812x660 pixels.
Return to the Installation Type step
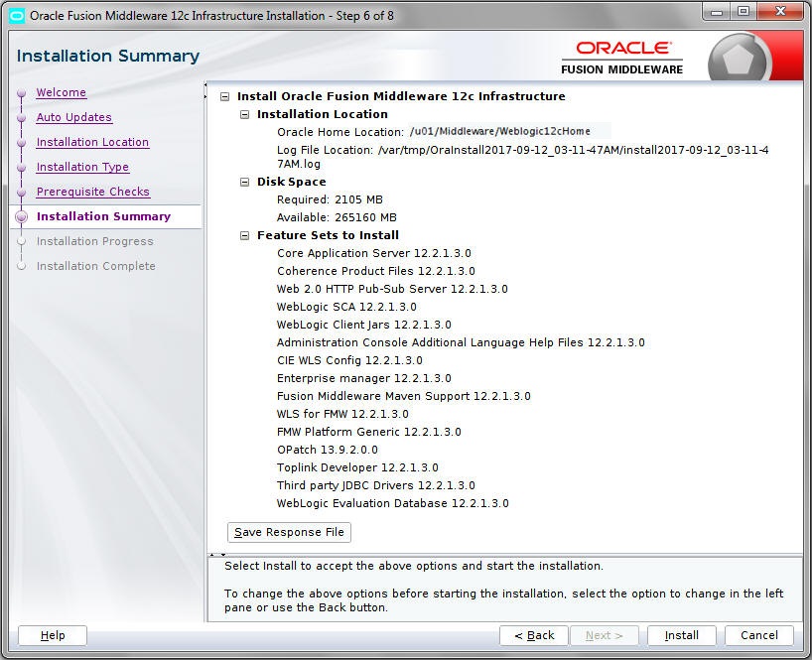point(82,167)
